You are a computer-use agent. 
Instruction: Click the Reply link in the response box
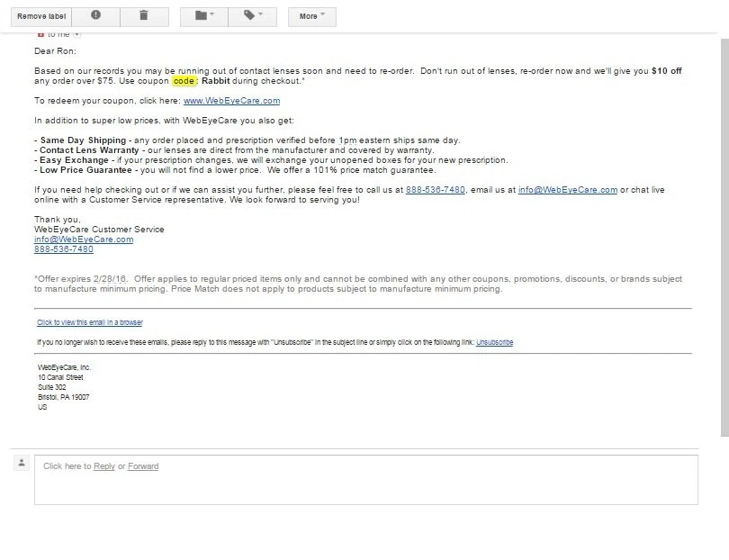pos(104,466)
